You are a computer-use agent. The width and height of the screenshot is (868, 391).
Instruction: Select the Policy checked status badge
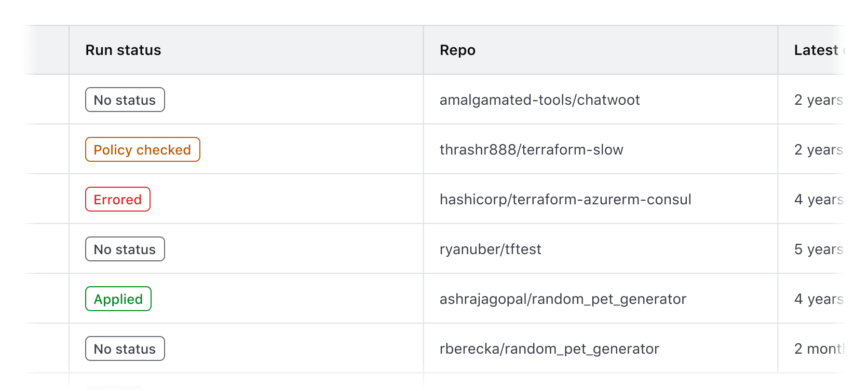click(142, 150)
